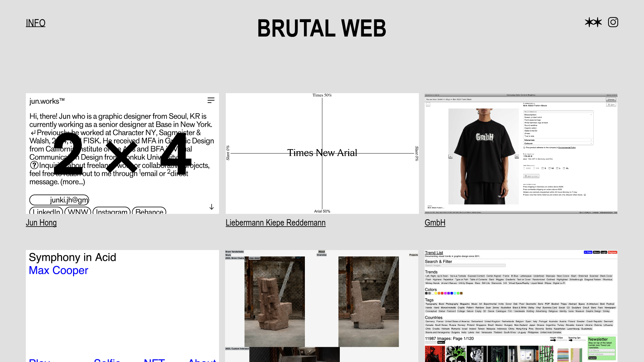Click the BRUTAL WEB site title

point(322,28)
